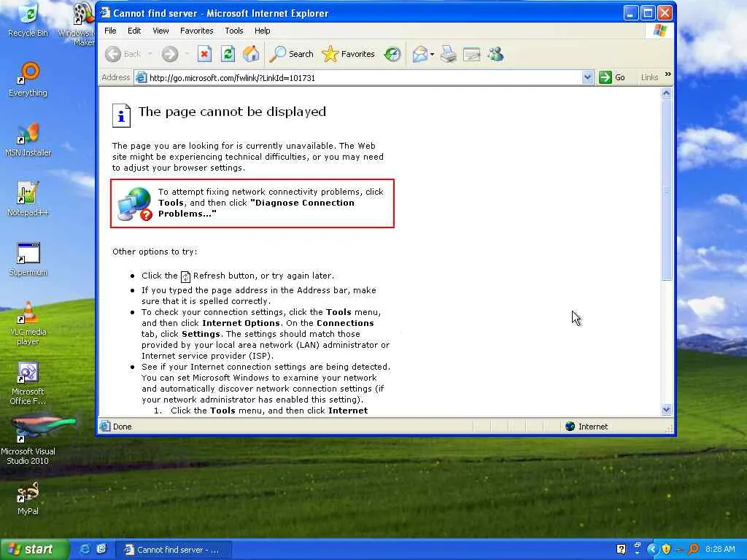Image resolution: width=747 pixels, height=560 pixels.
Task: Open the Edit menu
Action: pos(134,31)
